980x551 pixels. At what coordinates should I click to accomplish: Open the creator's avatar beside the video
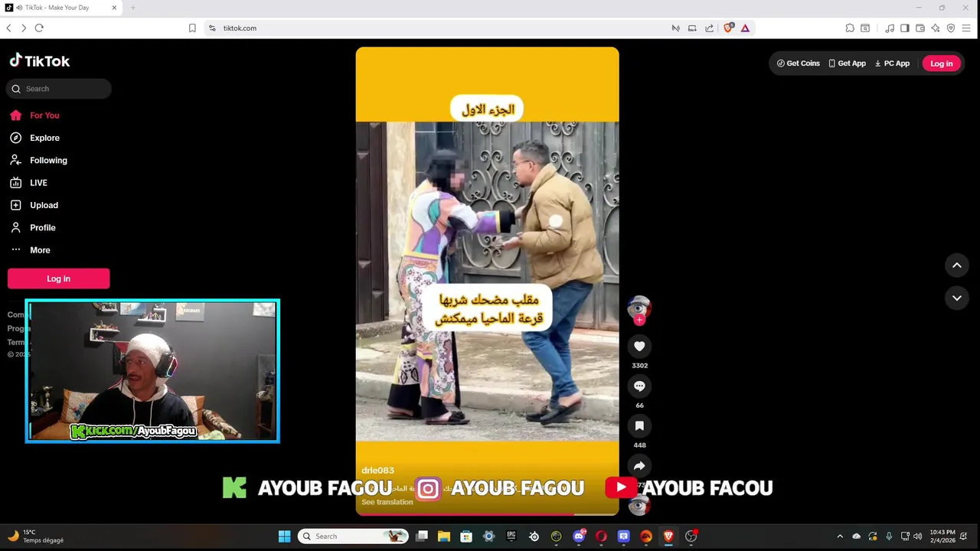pos(639,308)
